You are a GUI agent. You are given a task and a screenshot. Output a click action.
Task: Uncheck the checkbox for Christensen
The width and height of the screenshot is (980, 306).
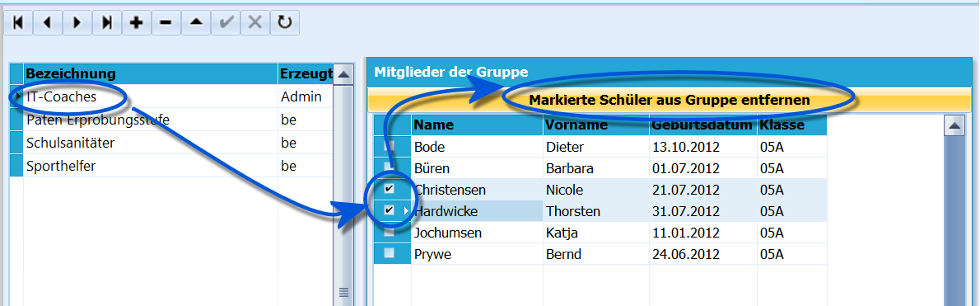point(390,189)
